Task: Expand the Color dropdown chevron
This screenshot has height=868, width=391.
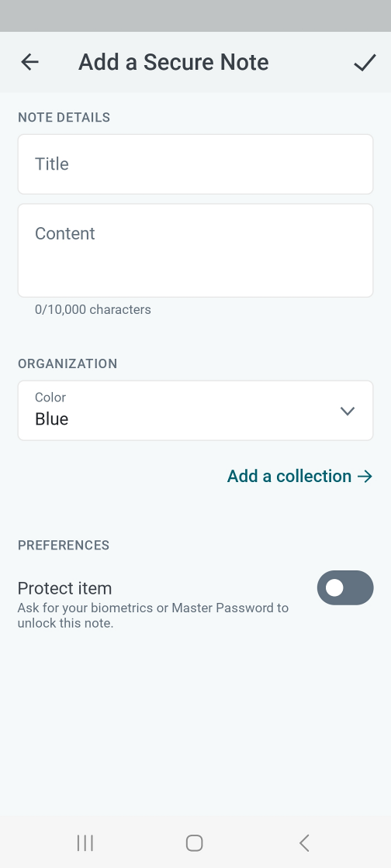Action: click(x=348, y=411)
